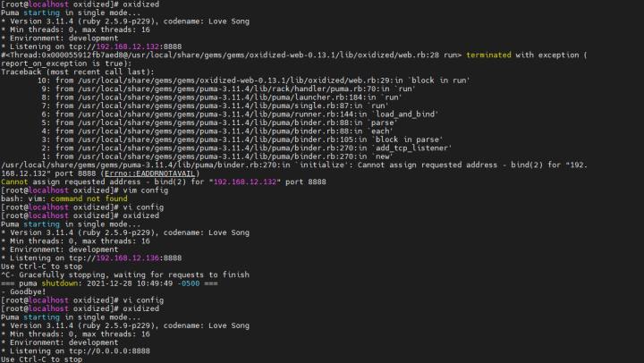
Task: Click the 'vim config' command line
Action: (x=85, y=190)
